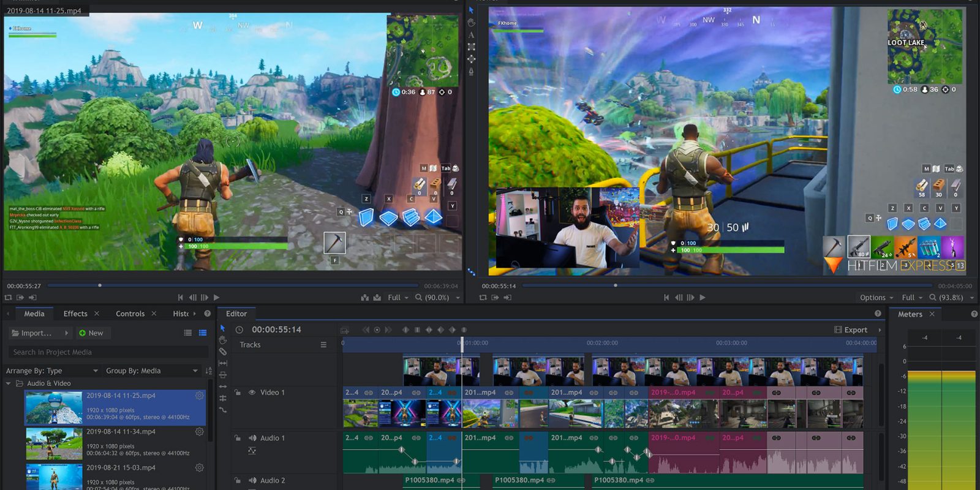980x490 pixels.
Task: Close the Effects tab
Action: (97, 314)
